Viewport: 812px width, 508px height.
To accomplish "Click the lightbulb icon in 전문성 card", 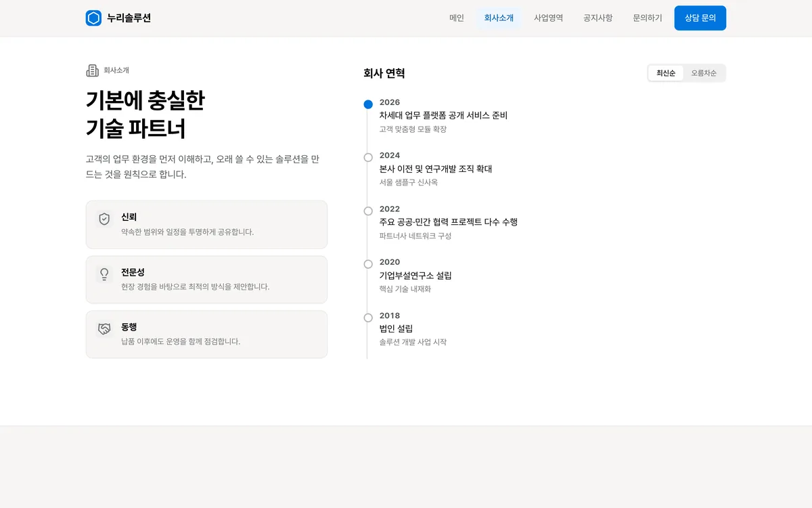I will (x=104, y=274).
